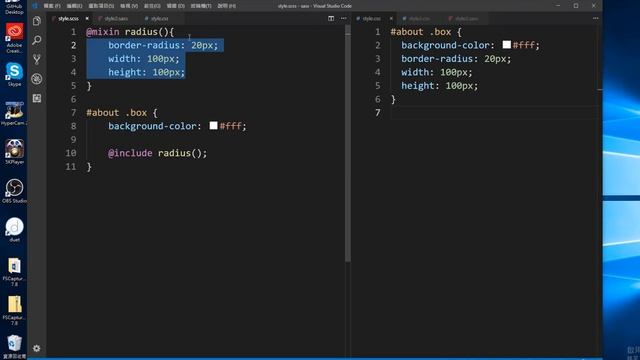Open the Selection (S) menu
This screenshot has width=640, height=360.
pyautogui.click(x=101, y=6)
